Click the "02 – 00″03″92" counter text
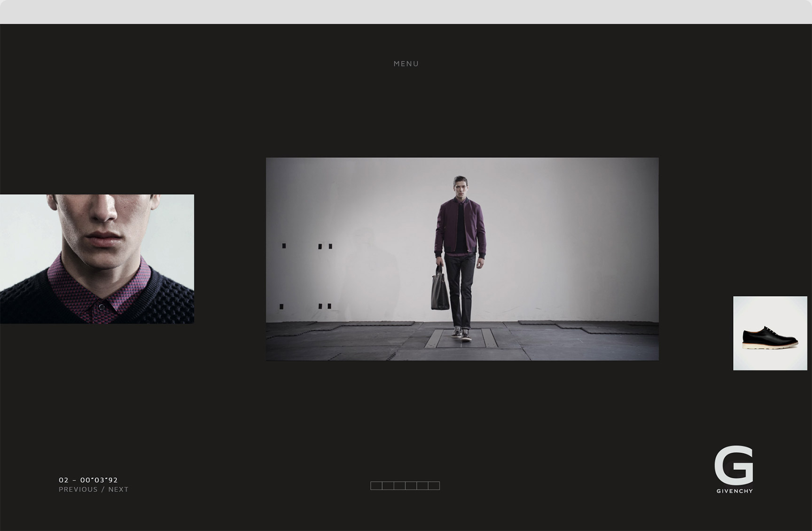The width and height of the screenshot is (812, 531). coord(88,480)
